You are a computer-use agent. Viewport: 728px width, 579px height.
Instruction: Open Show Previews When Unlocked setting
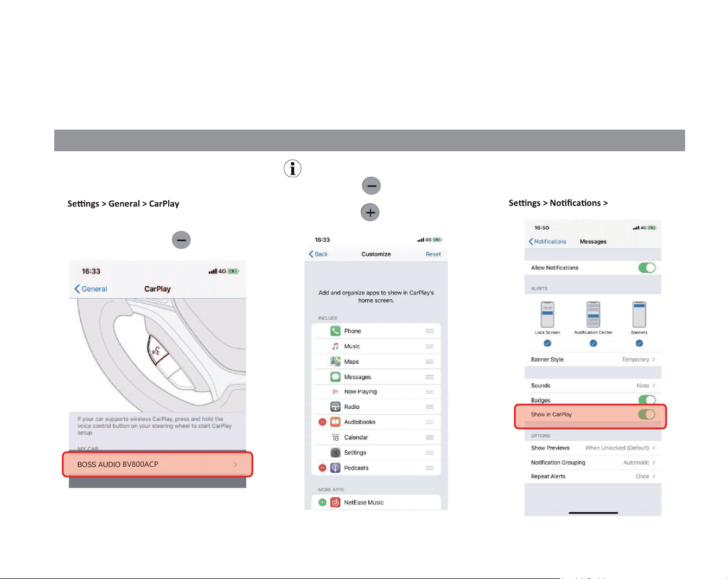coord(593,448)
